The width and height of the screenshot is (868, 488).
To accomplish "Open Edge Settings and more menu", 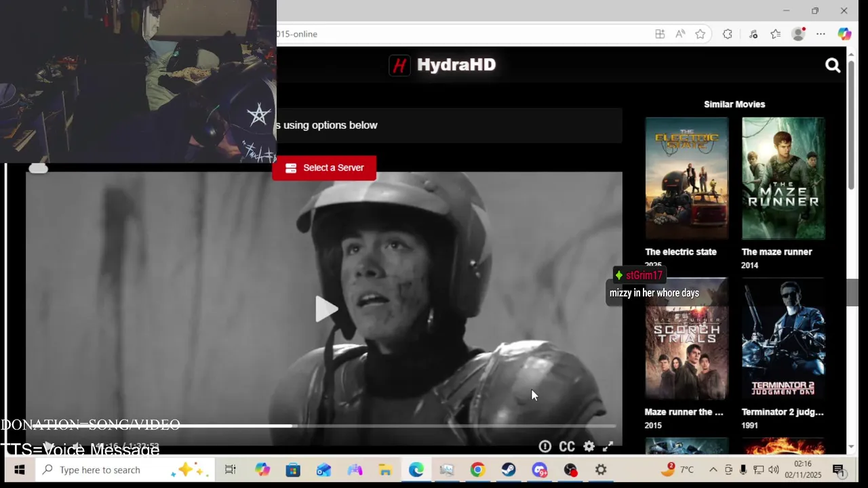I will (x=821, y=34).
